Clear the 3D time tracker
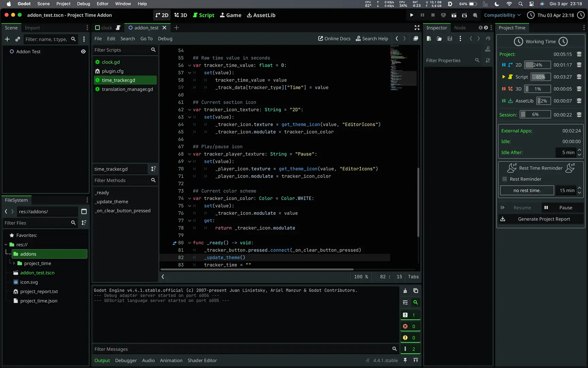The image size is (588, 368). [579, 89]
